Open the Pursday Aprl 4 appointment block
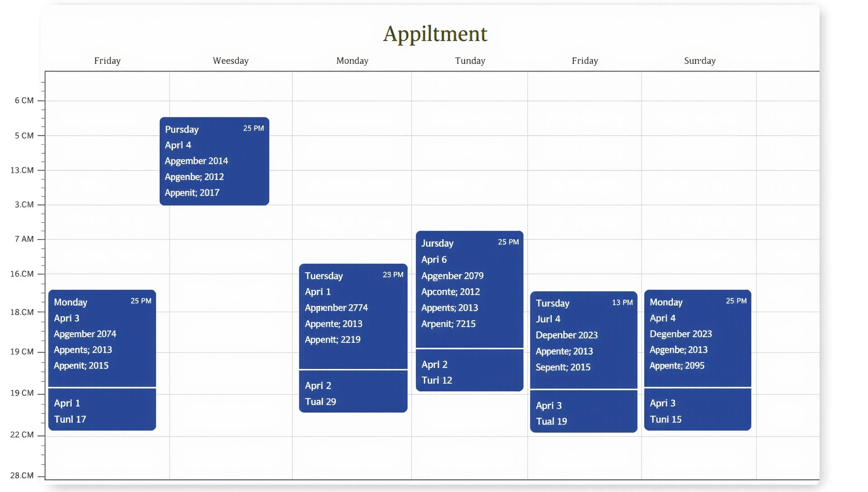The width and height of the screenshot is (868, 492). tap(214, 161)
